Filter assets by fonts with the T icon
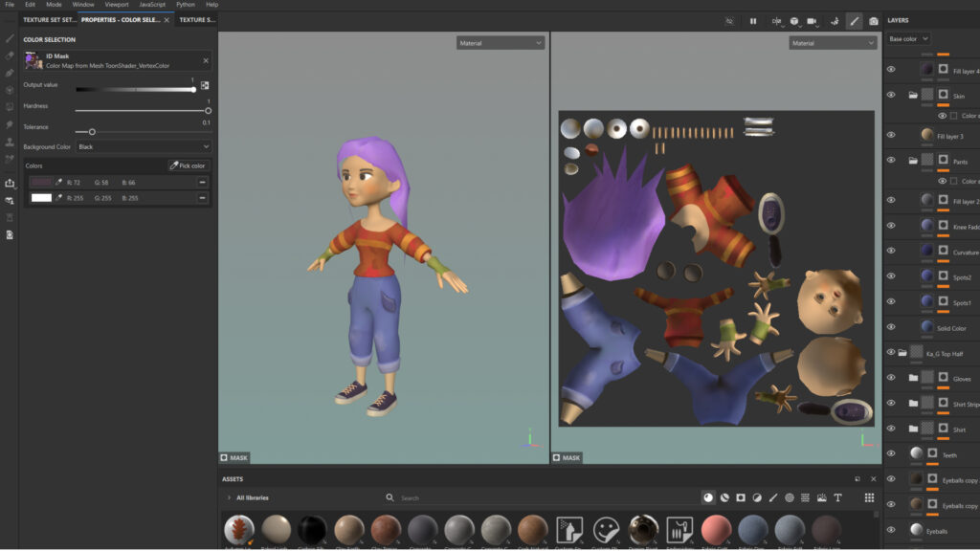 pos(837,497)
